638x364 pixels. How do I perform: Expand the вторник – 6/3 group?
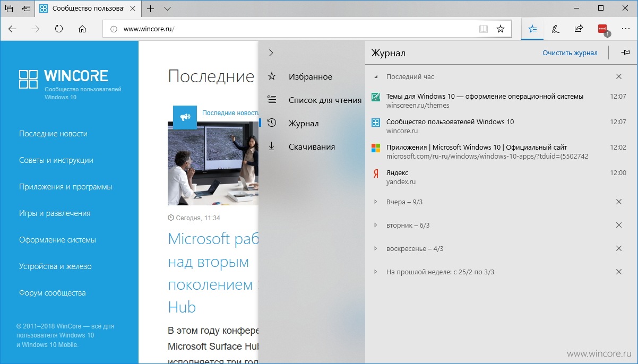(376, 226)
